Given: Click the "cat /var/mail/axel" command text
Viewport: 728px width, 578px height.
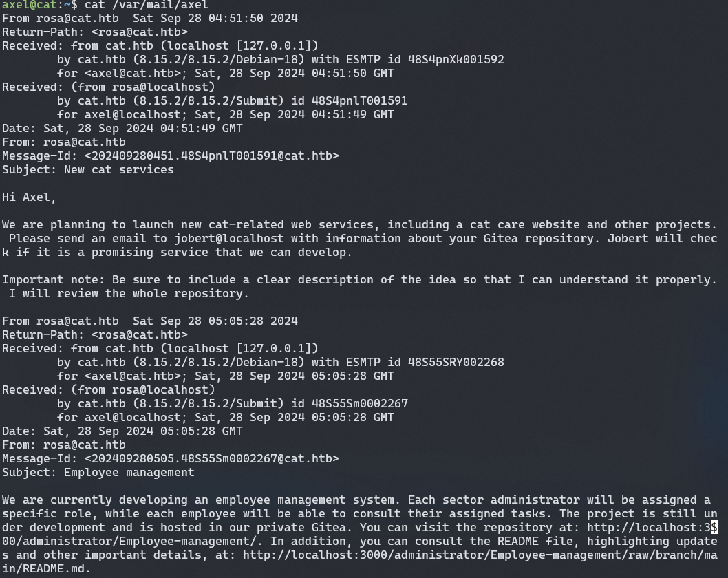Looking at the screenshot, I should click(x=146, y=5).
